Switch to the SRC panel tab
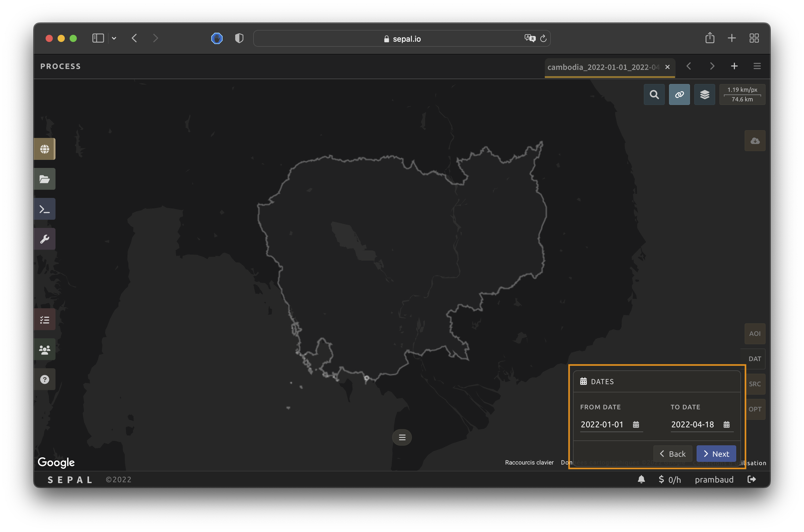Viewport: 804px width, 532px height. pos(754,384)
